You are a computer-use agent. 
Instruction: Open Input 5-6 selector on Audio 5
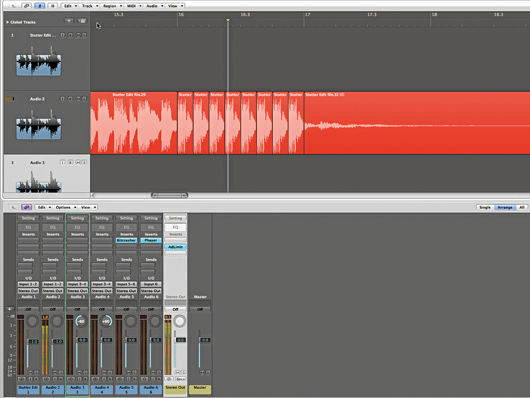tap(126, 284)
